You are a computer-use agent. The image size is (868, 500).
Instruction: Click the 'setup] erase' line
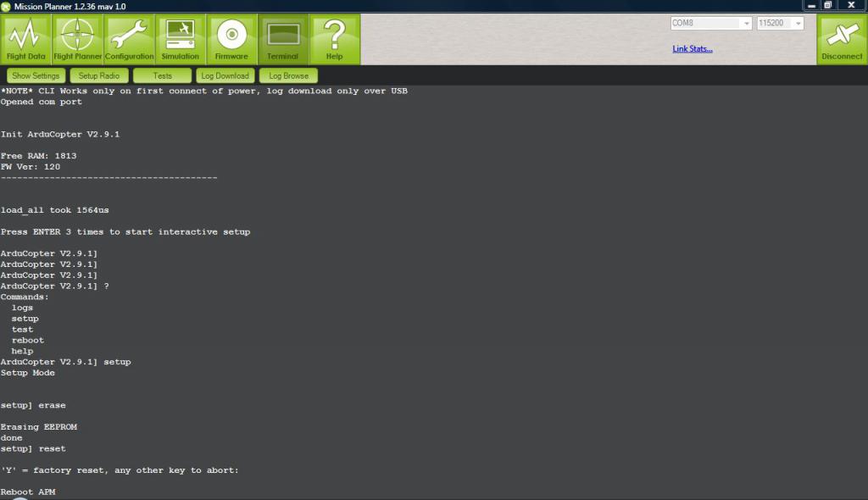point(33,405)
